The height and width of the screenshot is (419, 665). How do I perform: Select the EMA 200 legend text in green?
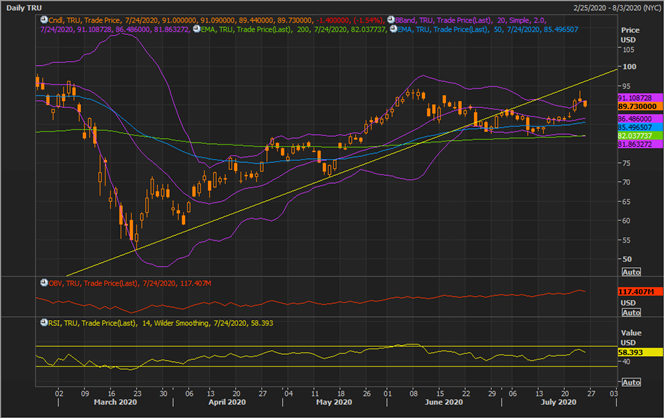coord(294,30)
